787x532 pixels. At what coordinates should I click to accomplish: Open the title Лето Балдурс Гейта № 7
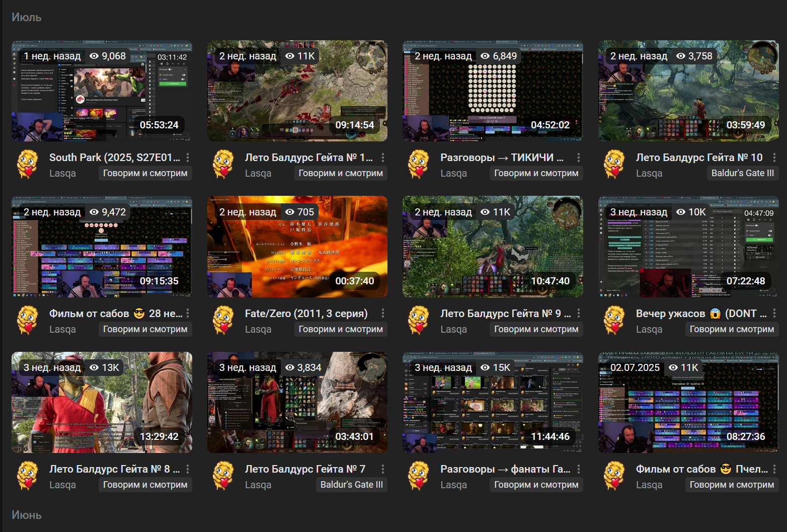305,469
